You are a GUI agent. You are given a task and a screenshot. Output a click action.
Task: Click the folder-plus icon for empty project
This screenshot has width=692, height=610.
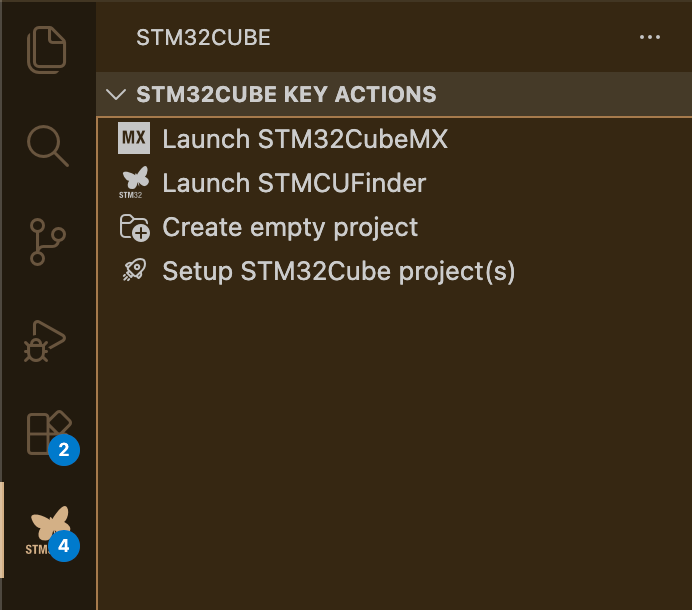[134, 228]
